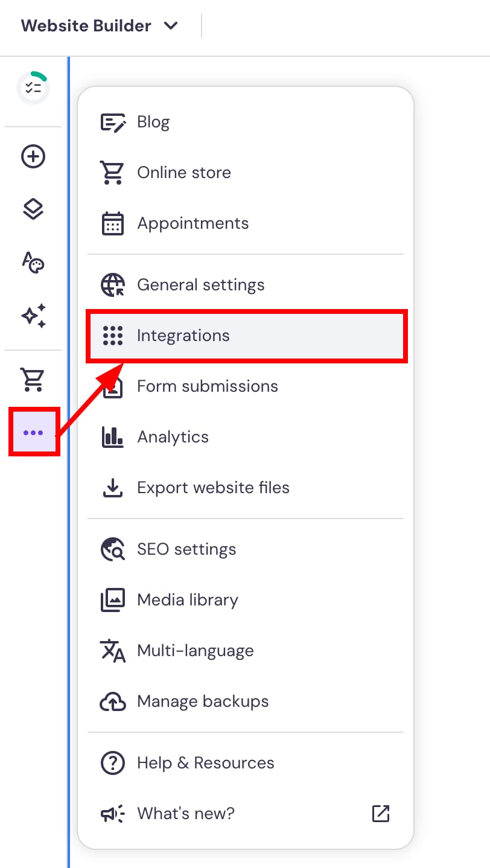Click the setup checklist progress icon
Screen dimensions: 490x868
coord(33,88)
